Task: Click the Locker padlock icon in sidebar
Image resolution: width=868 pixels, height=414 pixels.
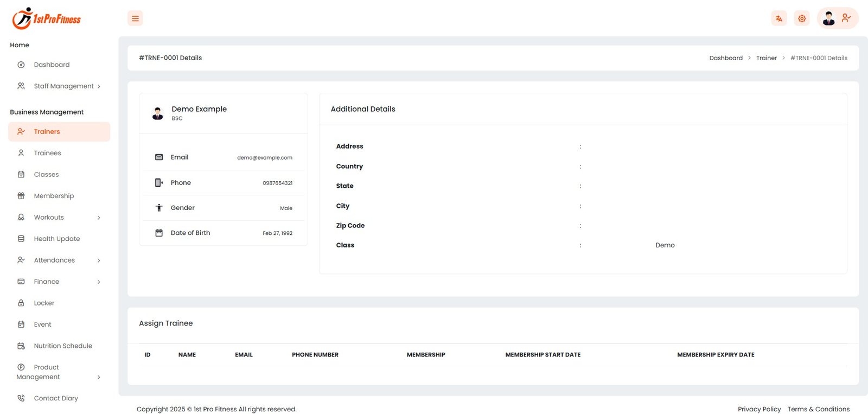Action: [21, 303]
